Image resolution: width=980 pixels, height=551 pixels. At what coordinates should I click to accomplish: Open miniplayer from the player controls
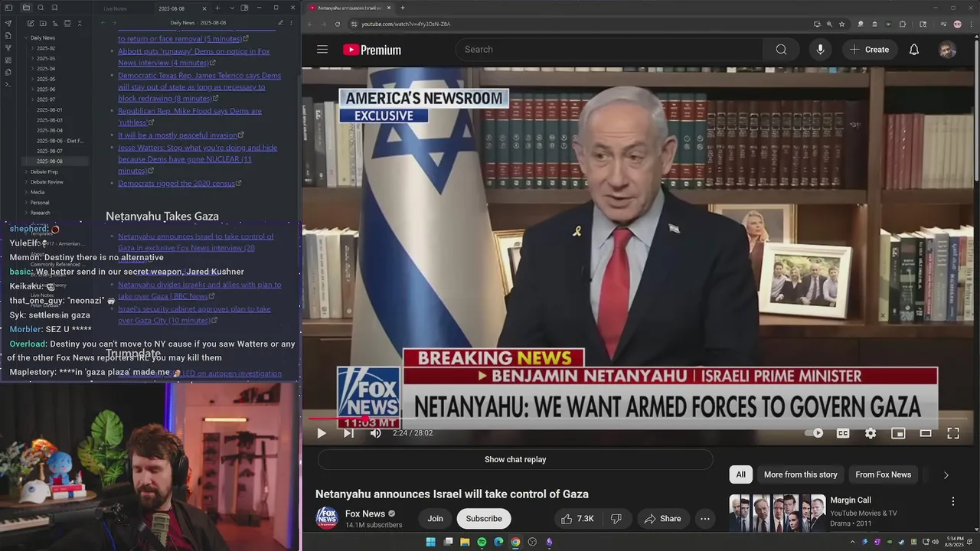(898, 433)
